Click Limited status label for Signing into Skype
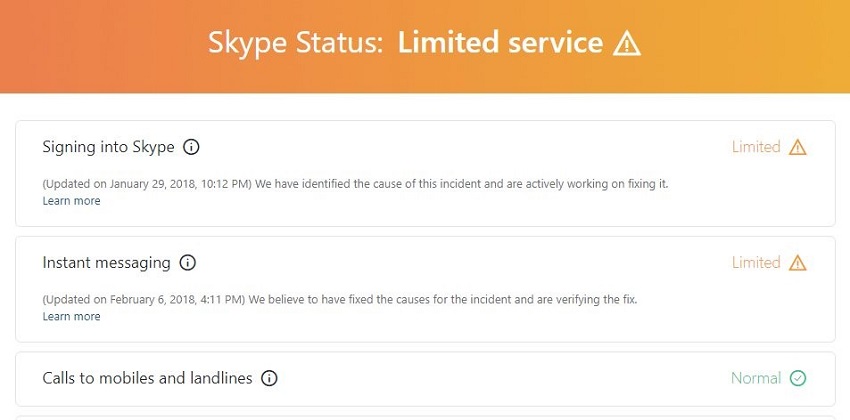Image resolution: width=850 pixels, height=420 pixels. tap(755, 147)
